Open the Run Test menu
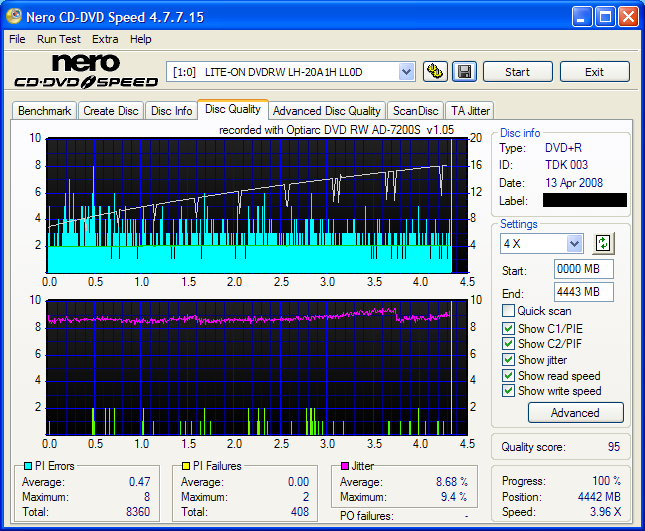Image resolution: width=645 pixels, height=531 pixels. 59,39
